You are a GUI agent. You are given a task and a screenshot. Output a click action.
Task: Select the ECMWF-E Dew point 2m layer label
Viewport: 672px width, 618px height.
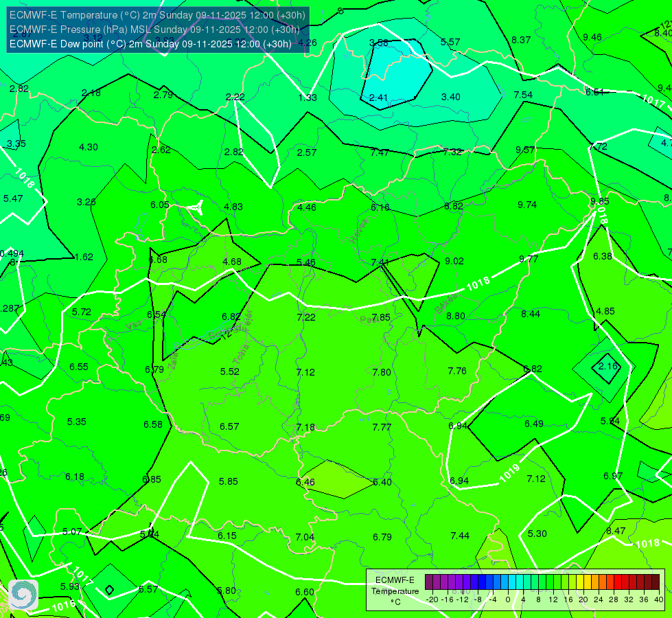(x=150, y=44)
